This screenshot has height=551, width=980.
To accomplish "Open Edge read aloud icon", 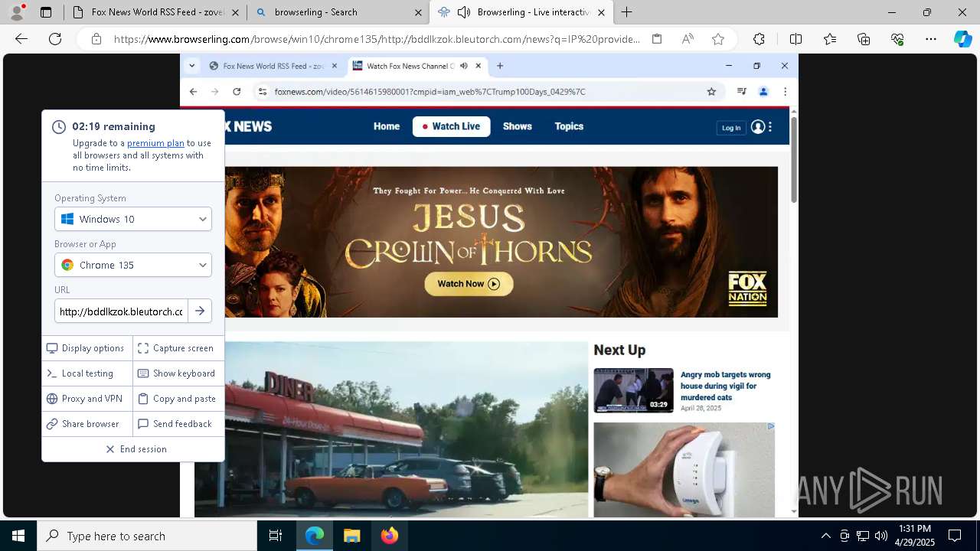I will tap(688, 39).
